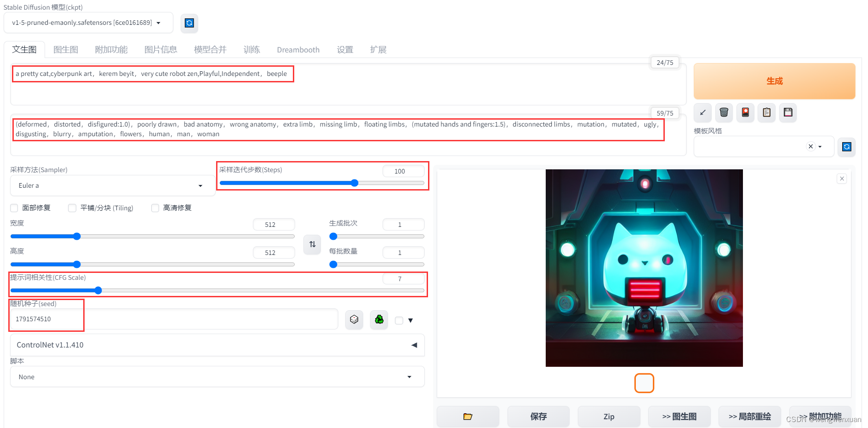The image size is (868, 428).
Task: Expand the ControlNet v1.1.410 panel
Action: (x=217, y=345)
